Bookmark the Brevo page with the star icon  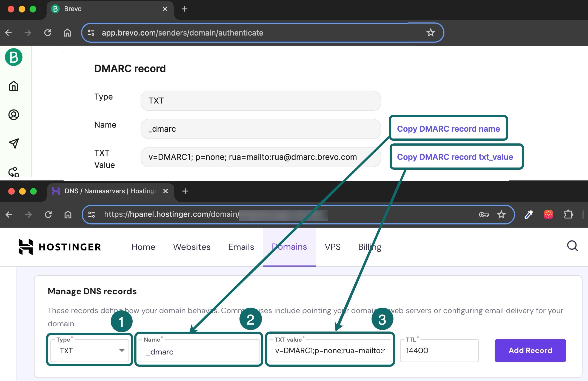430,33
